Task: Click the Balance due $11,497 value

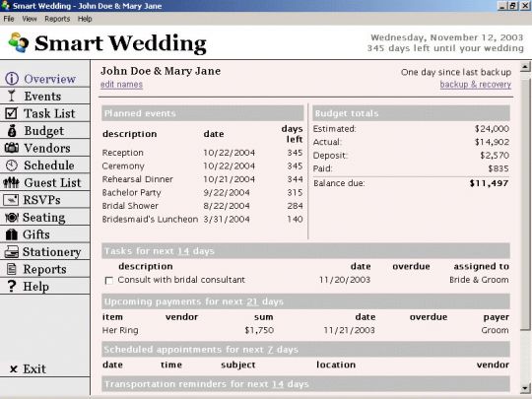Action: pos(489,183)
